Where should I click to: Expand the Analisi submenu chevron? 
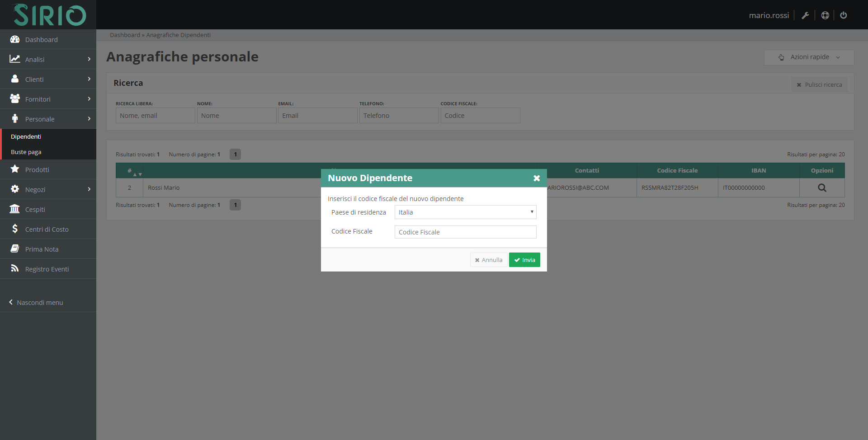(89, 59)
